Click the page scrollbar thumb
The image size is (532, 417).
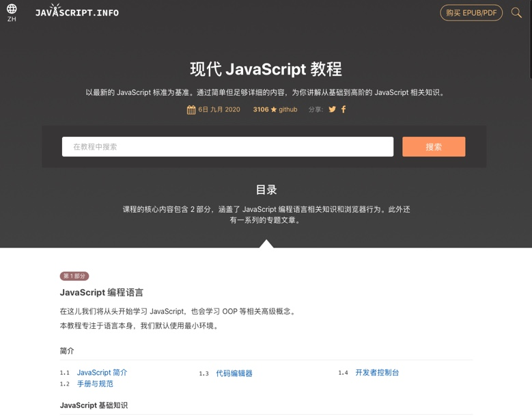pyautogui.click(x=531, y=39)
